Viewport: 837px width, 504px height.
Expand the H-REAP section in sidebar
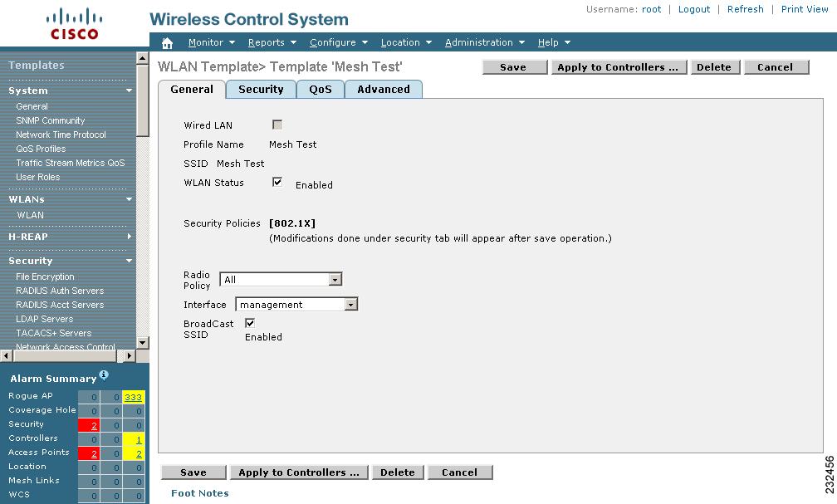click(130, 237)
